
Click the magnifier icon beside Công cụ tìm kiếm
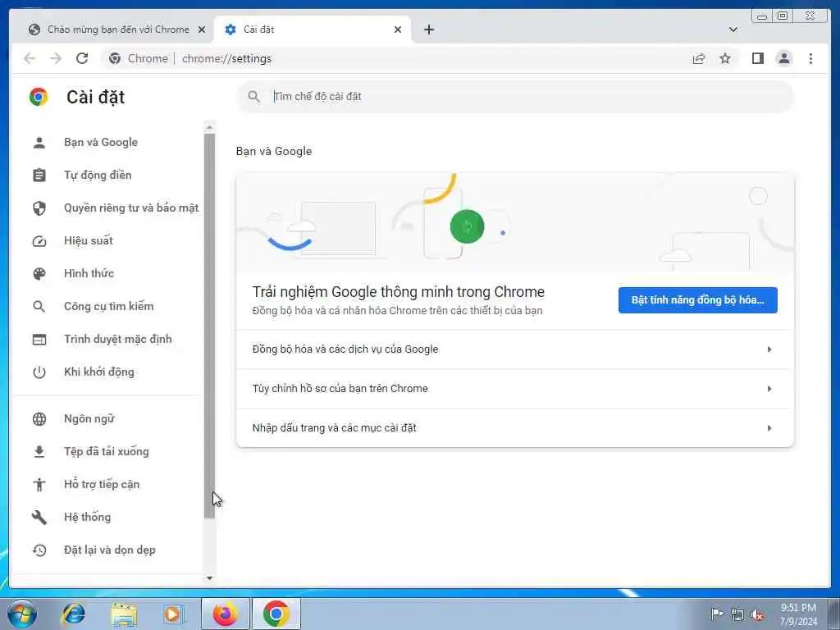pos(39,307)
